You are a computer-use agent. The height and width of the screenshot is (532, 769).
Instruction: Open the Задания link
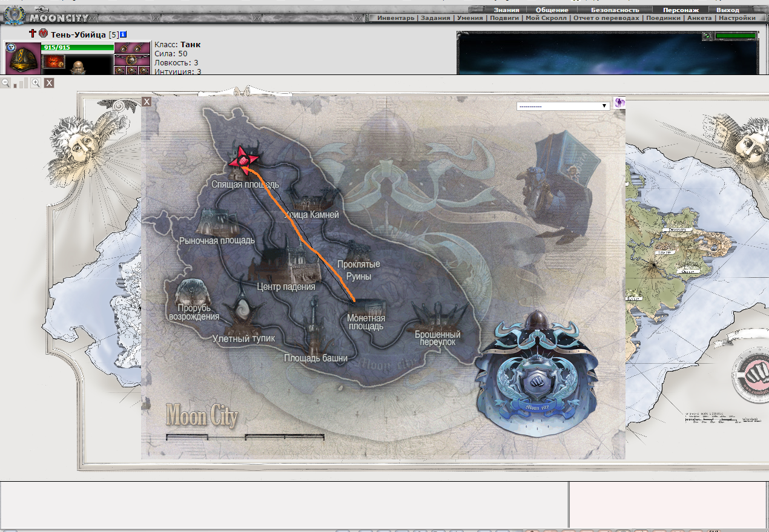[x=435, y=18]
